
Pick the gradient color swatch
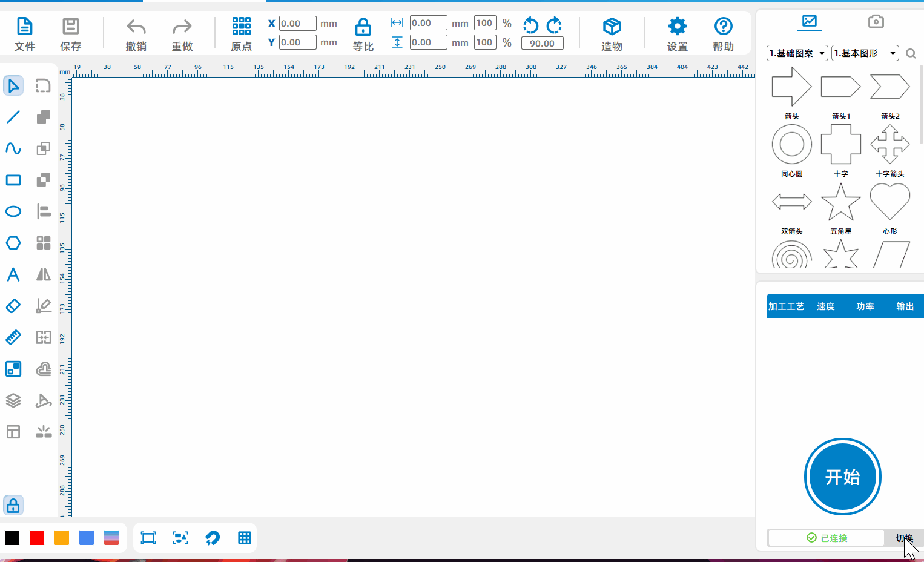(x=111, y=538)
